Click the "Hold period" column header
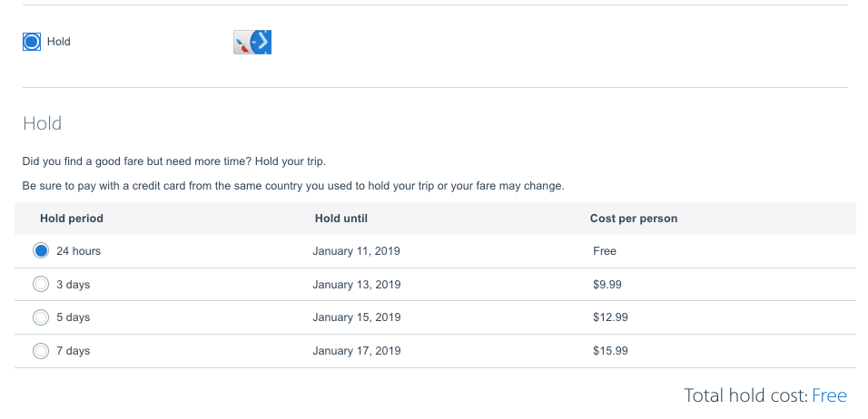Screen dimensions: 868x419 pyautogui.click(x=72, y=219)
